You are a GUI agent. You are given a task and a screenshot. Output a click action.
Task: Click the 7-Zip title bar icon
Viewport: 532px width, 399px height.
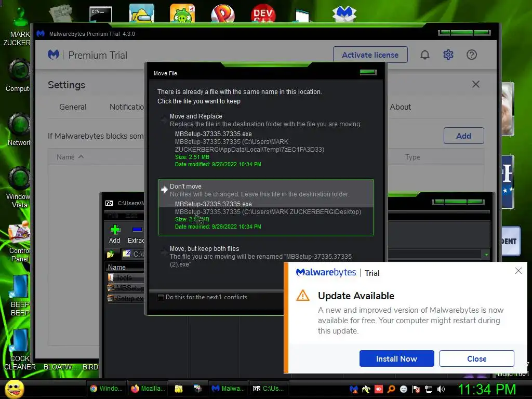109,203
